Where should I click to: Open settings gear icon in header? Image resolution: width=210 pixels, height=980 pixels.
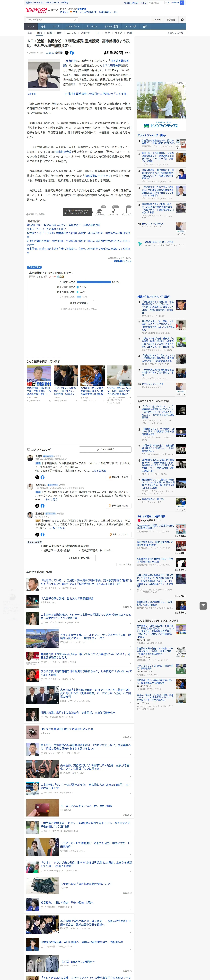[182, 20]
